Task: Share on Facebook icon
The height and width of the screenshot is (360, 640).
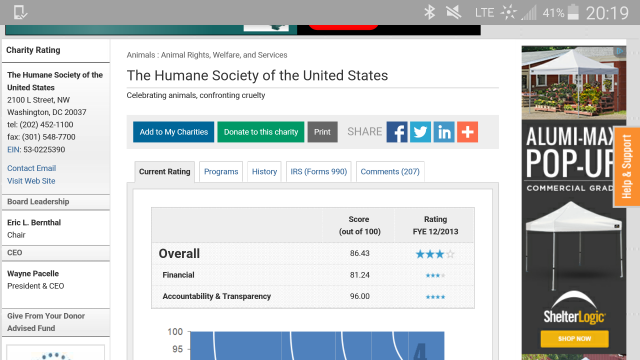Action: click(x=397, y=132)
